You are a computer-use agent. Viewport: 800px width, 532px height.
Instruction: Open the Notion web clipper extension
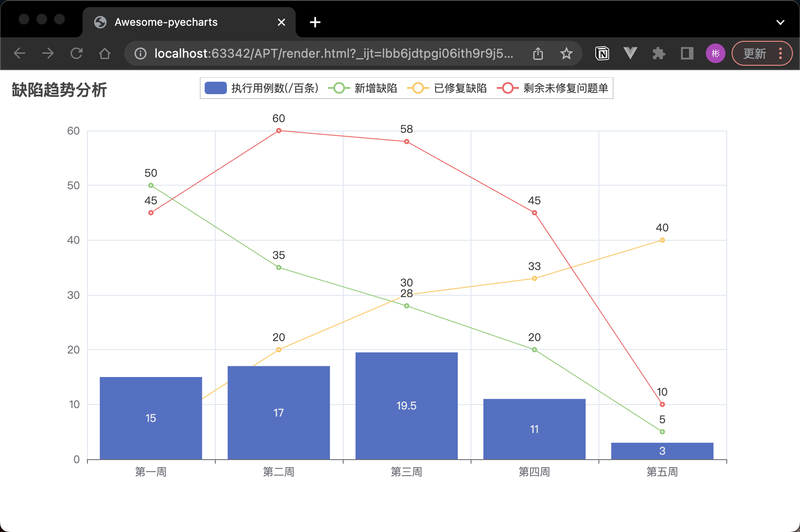pos(602,54)
